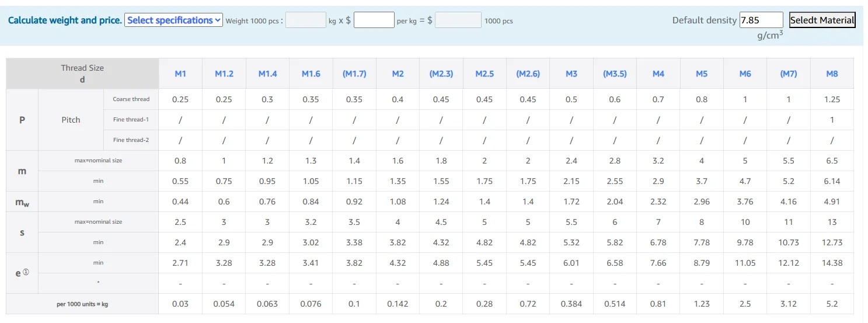Click the total price 1000 pcs field
The width and height of the screenshot is (868, 323).
tap(458, 20)
